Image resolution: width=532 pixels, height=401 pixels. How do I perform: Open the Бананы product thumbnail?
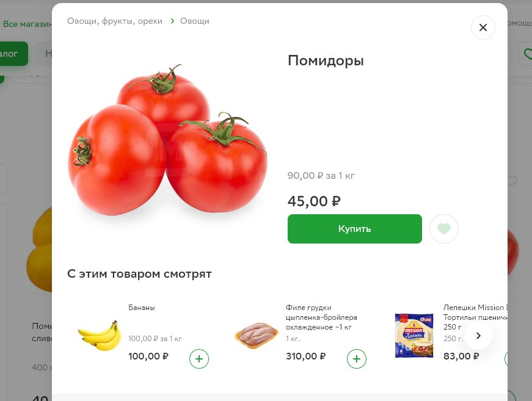100,336
